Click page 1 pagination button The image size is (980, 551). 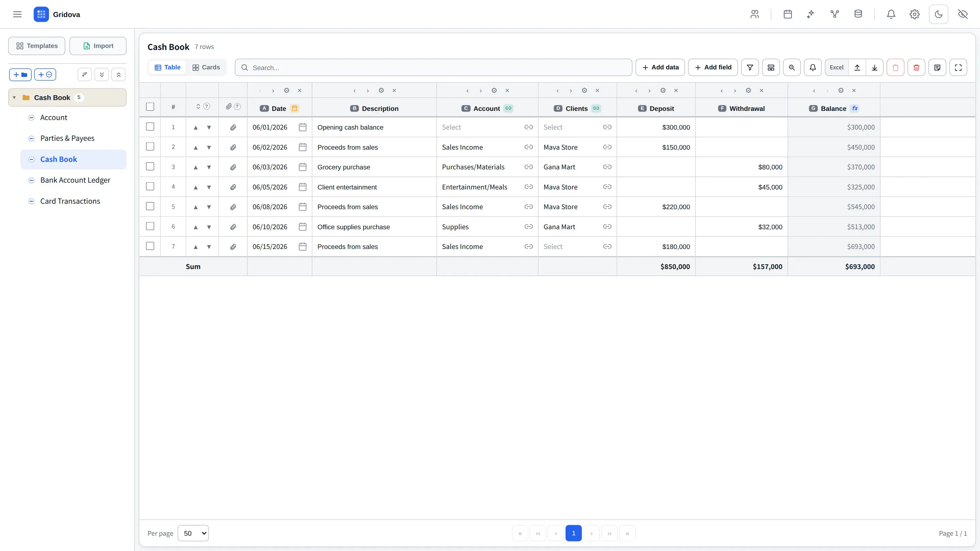pyautogui.click(x=573, y=533)
